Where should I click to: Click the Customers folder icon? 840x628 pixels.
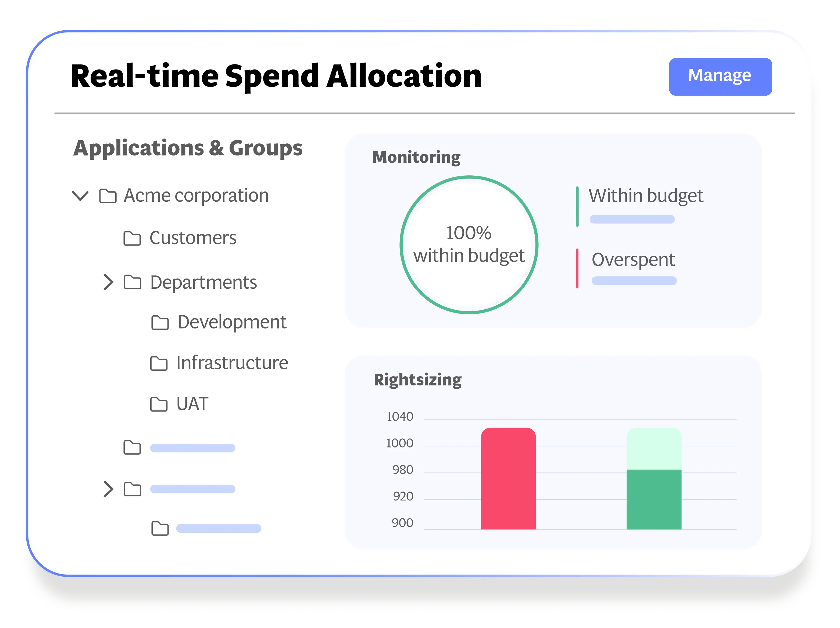click(x=132, y=238)
